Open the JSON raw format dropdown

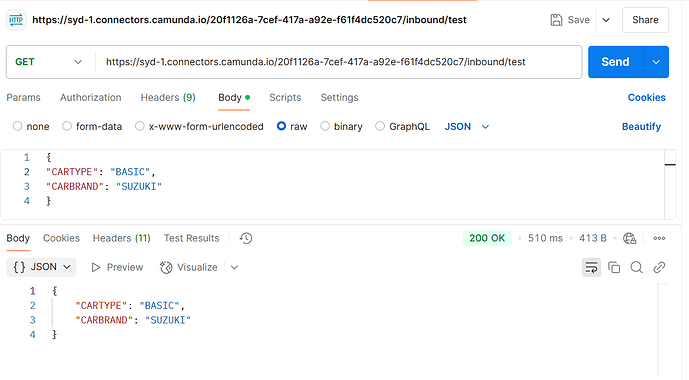click(x=467, y=127)
